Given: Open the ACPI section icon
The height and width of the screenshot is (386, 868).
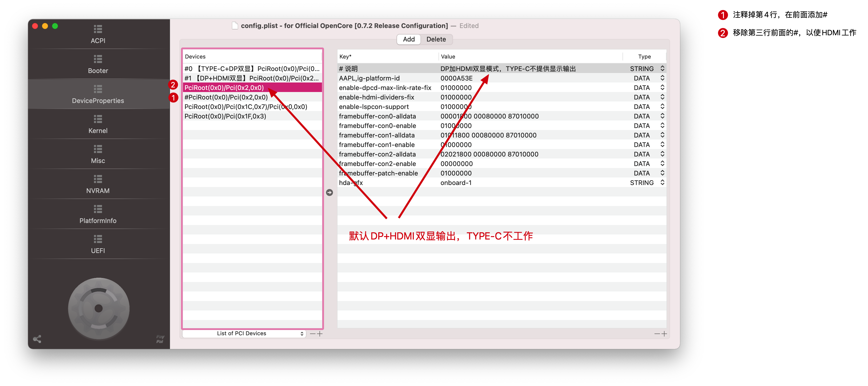Looking at the screenshot, I should click(x=98, y=29).
